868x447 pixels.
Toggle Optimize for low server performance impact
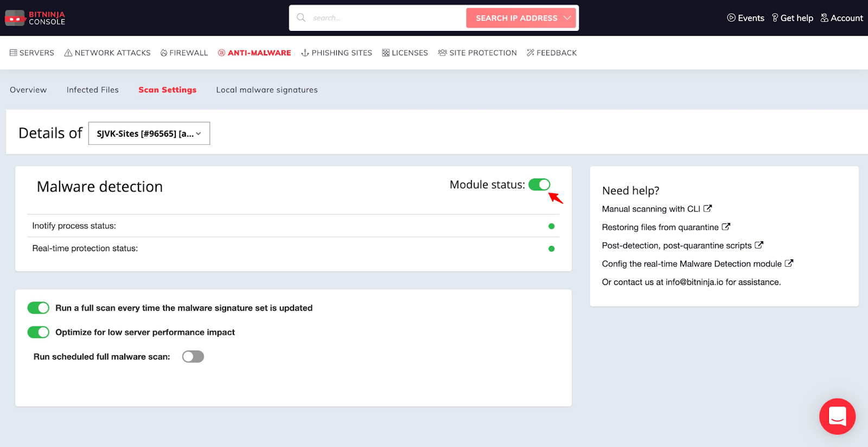[x=39, y=332]
